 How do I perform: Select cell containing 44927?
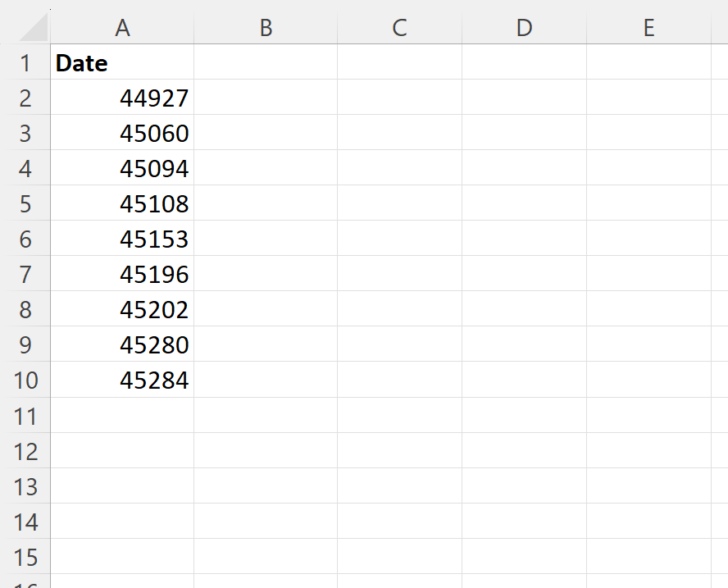click(122, 98)
